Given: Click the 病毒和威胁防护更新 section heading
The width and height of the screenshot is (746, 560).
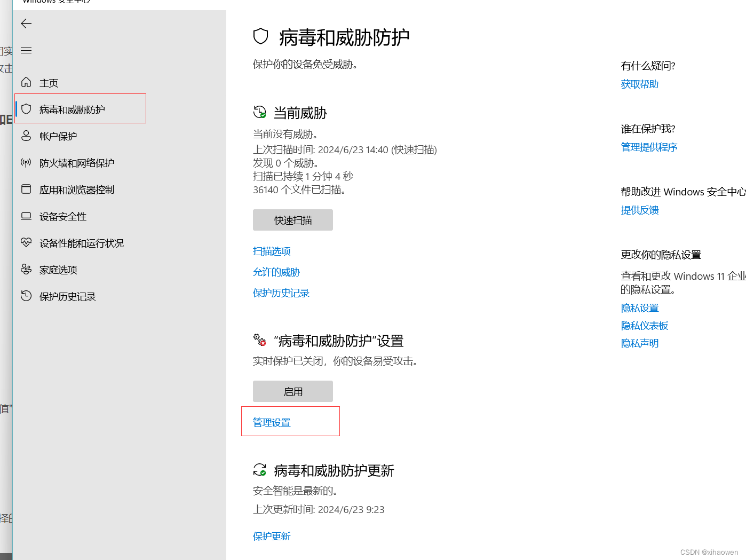Looking at the screenshot, I should pos(334,470).
